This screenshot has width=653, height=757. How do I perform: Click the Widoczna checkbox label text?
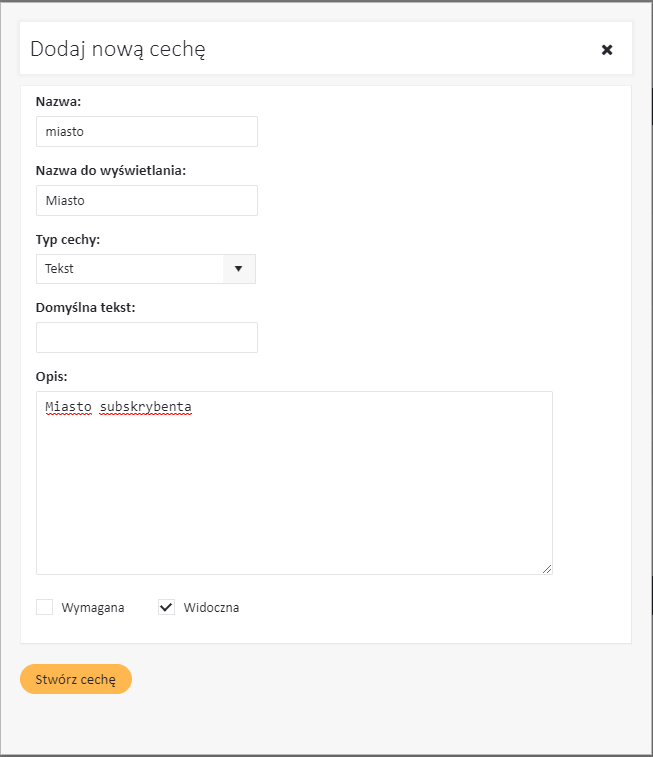click(x=211, y=608)
